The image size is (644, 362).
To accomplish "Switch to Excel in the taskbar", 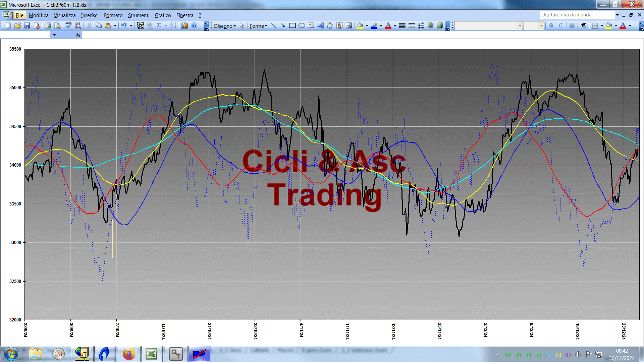I will tap(151, 354).
